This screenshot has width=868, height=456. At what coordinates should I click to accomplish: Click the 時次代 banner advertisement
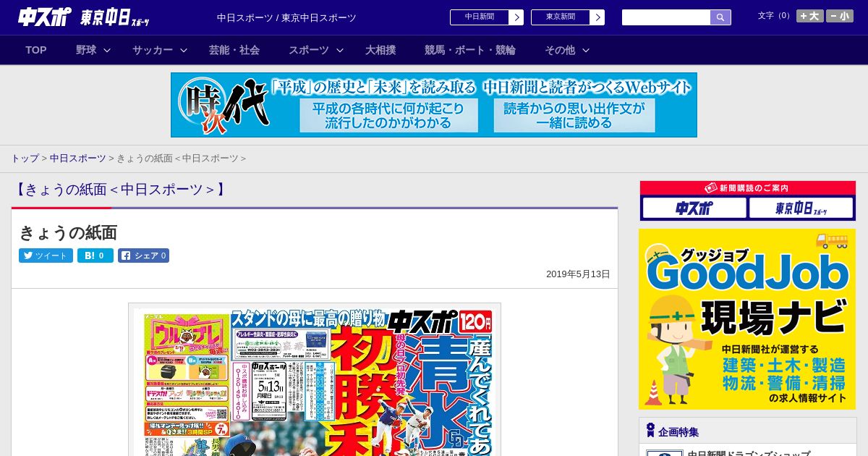[x=434, y=105]
